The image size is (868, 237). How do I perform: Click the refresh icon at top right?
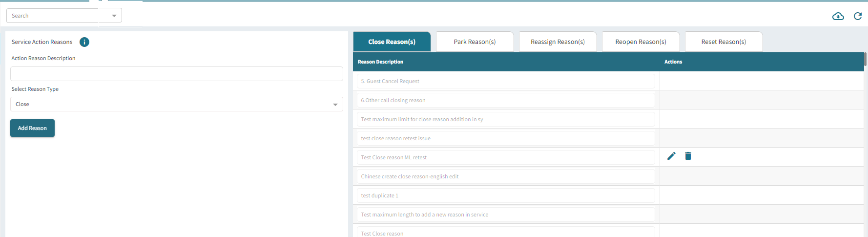tap(857, 16)
